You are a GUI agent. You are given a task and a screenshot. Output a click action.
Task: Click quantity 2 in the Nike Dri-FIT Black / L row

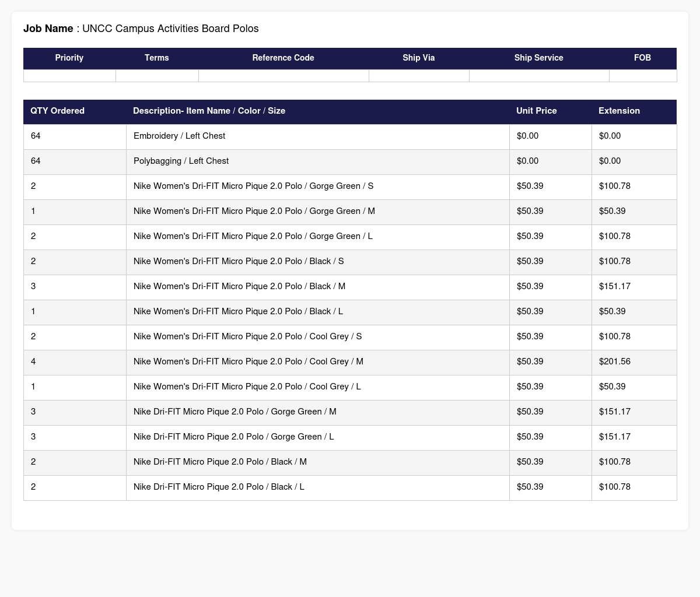click(33, 487)
